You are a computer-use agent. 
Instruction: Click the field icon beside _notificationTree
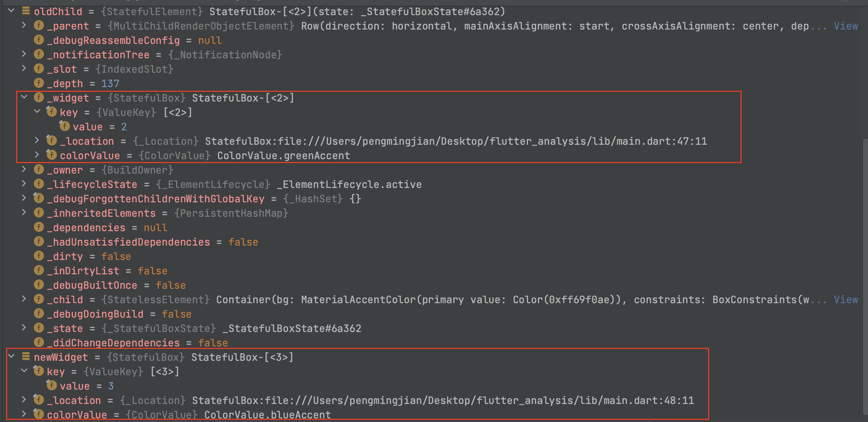tap(39, 54)
